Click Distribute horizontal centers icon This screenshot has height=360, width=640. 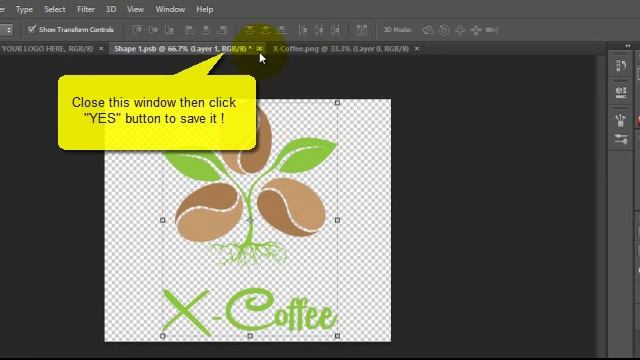[x=319, y=30]
